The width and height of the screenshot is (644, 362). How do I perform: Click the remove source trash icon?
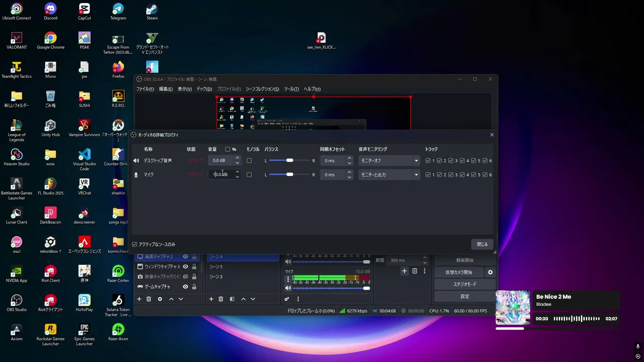[149, 299]
